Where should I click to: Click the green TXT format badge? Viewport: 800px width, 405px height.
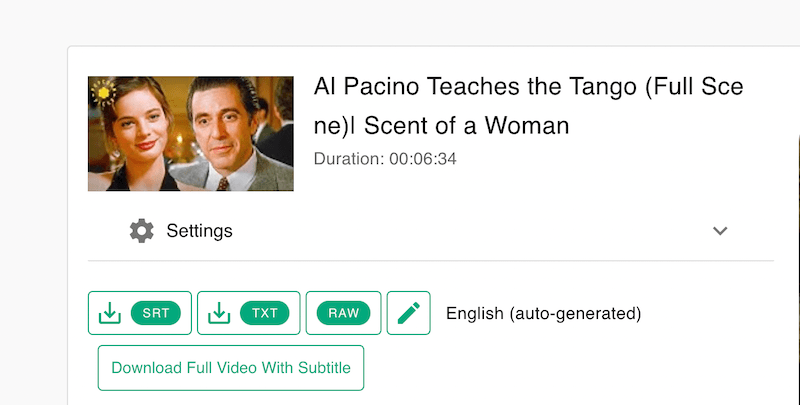point(264,314)
